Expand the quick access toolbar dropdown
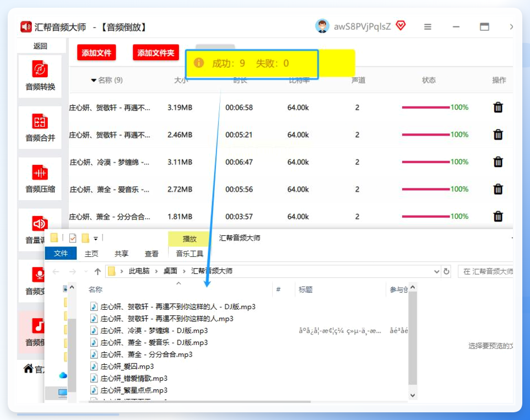 (x=96, y=239)
